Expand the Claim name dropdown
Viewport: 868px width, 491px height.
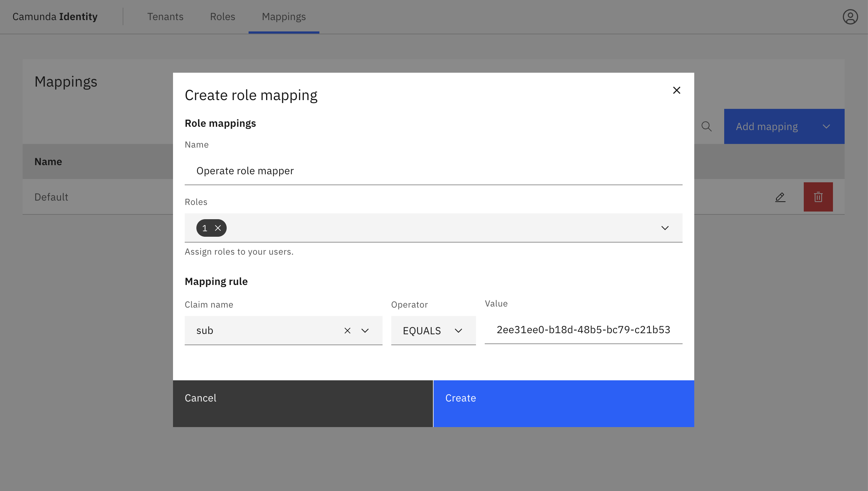[x=365, y=331]
